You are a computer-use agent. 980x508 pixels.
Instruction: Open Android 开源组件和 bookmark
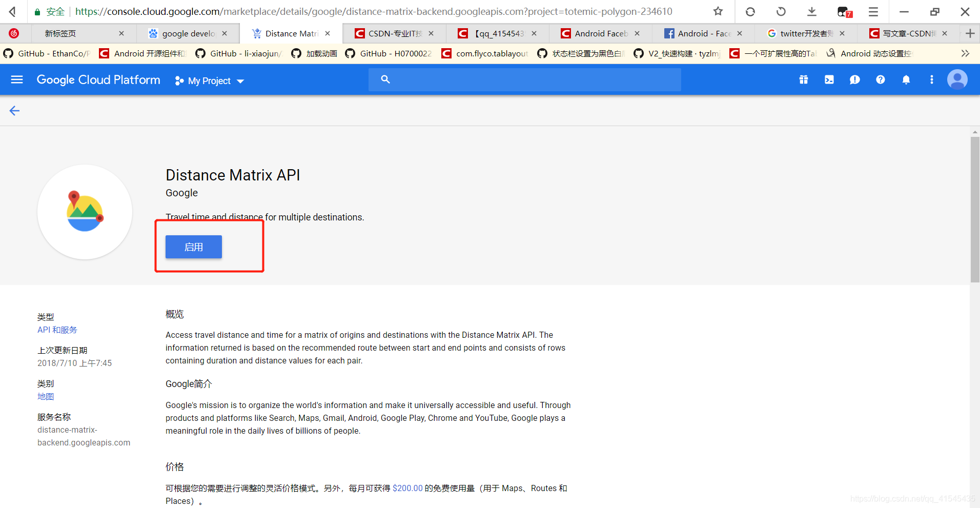142,53
